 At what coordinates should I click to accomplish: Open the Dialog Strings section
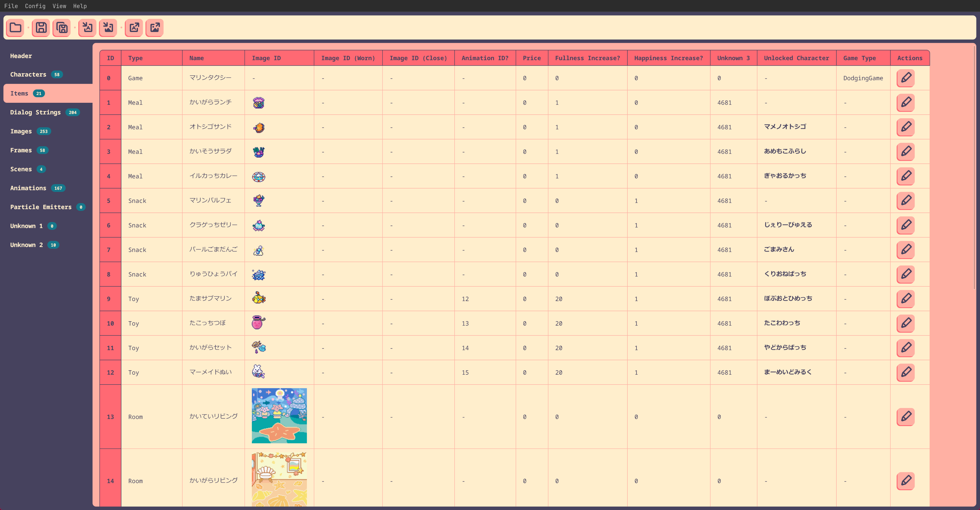click(48, 112)
